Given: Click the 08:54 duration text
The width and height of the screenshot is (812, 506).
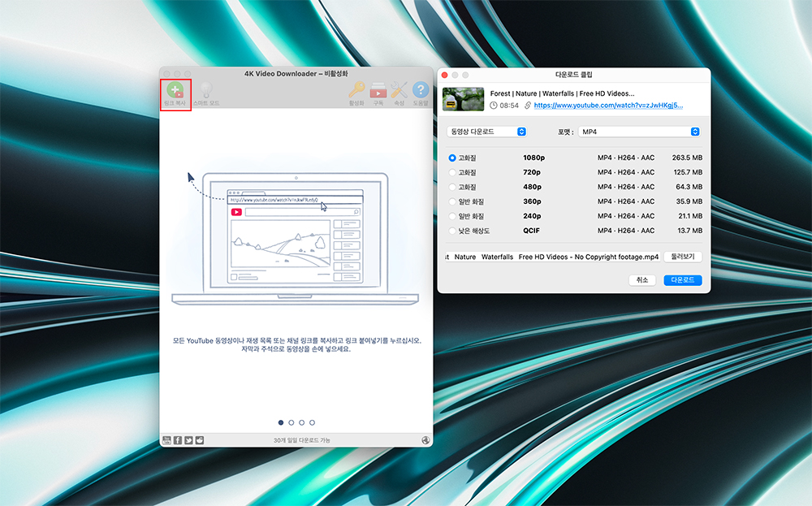Looking at the screenshot, I should click(x=509, y=105).
